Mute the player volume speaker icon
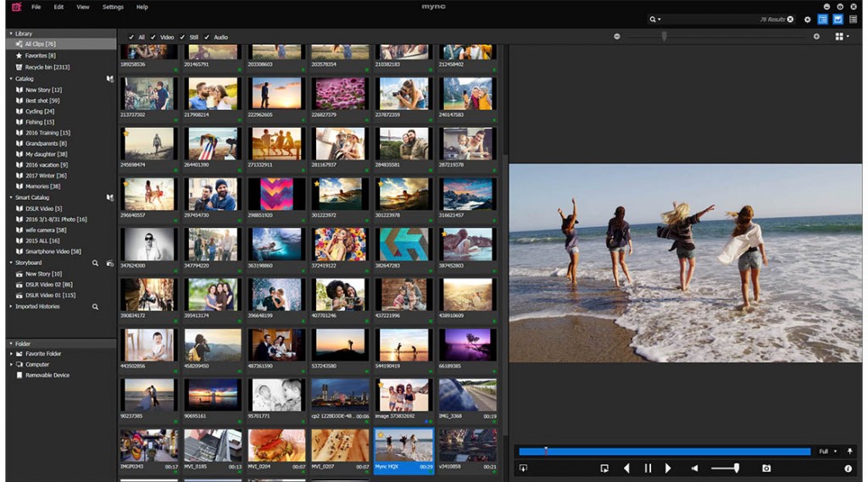This screenshot has width=868, height=482. (695, 468)
